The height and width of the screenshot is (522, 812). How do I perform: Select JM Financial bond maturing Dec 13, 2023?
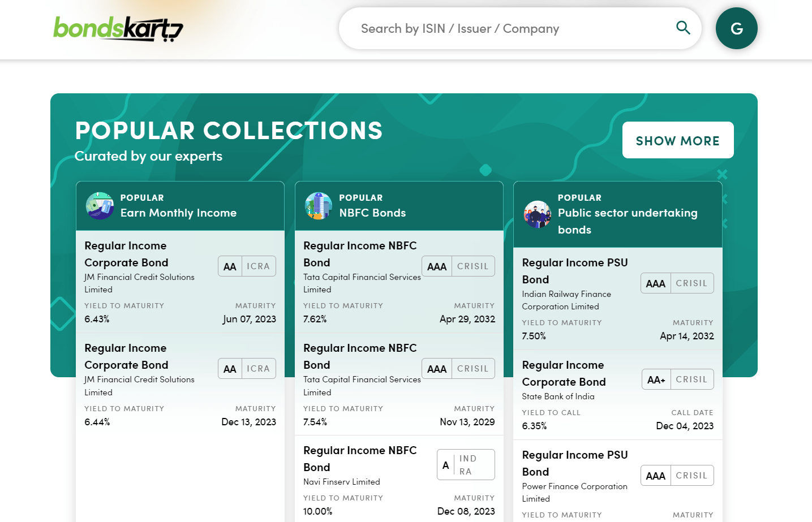click(x=180, y=385)
